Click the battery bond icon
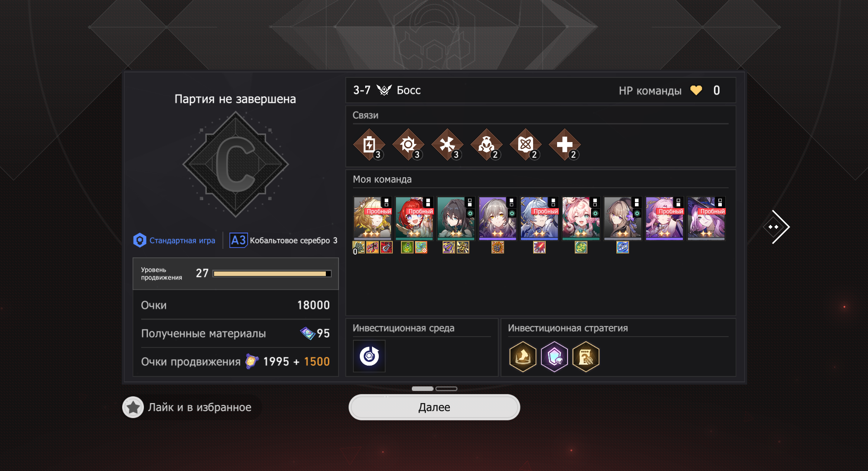Screen dimensions: 868x471 pos(369,145)
